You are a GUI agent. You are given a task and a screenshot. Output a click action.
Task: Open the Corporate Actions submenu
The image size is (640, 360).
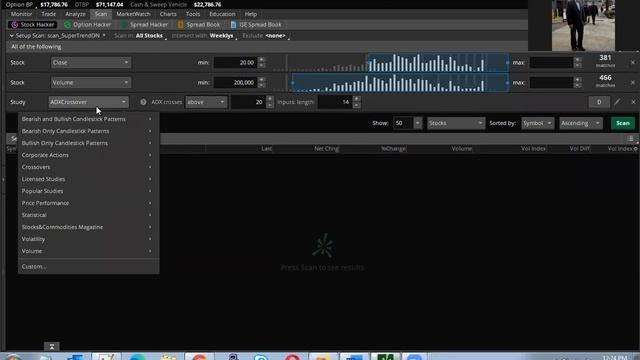(x=88, y=155)
